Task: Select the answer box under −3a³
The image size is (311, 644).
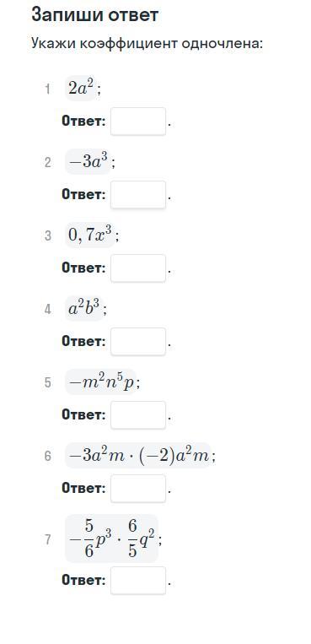Action: point(138,194)
